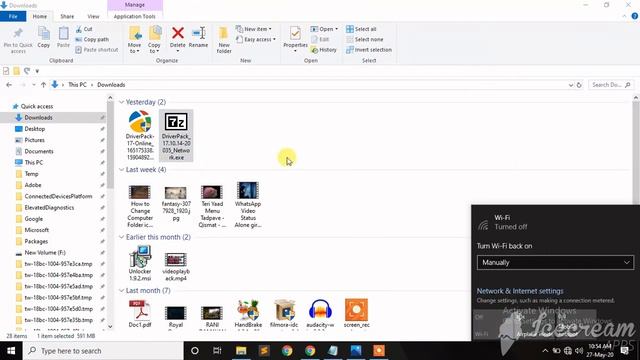This screenshot has width=640, height=360.
Task: Expand address bar history dropdown
Action: pyautogui.click(x=571, y=85)
